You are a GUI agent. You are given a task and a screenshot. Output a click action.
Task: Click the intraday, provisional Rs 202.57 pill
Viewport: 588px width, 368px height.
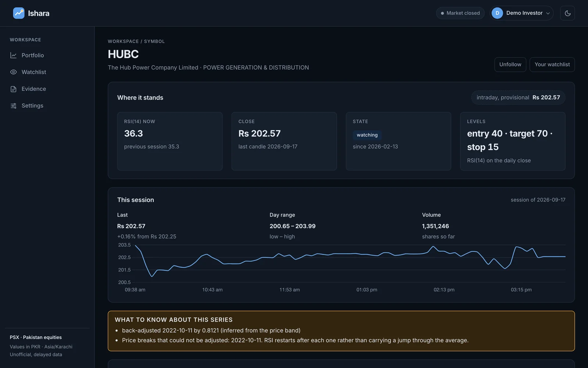point(518,98)
